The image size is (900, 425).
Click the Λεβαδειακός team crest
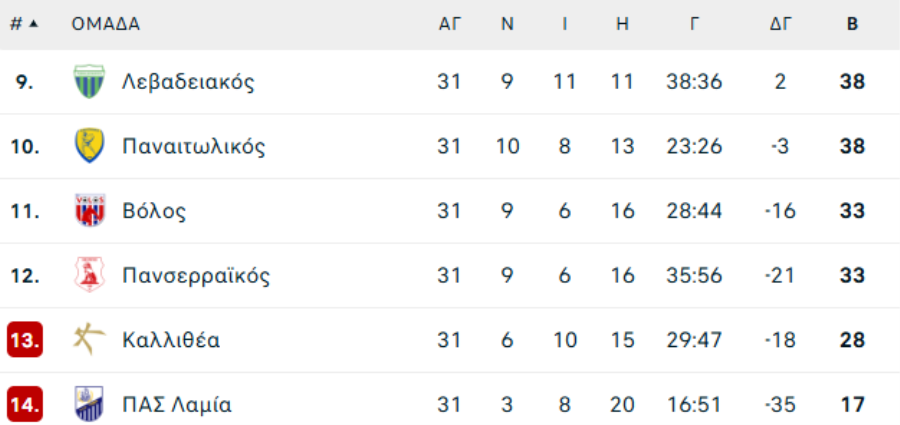point(89,82)
